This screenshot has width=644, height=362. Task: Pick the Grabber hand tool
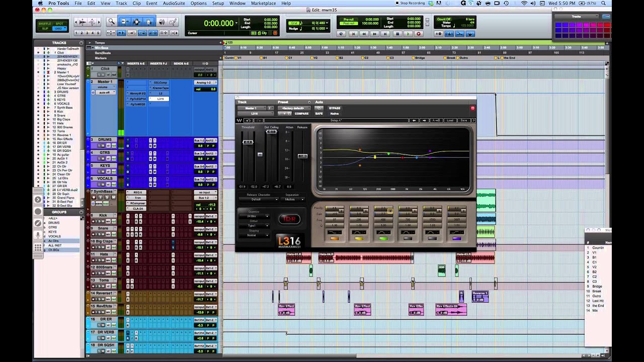pos(149,22)
